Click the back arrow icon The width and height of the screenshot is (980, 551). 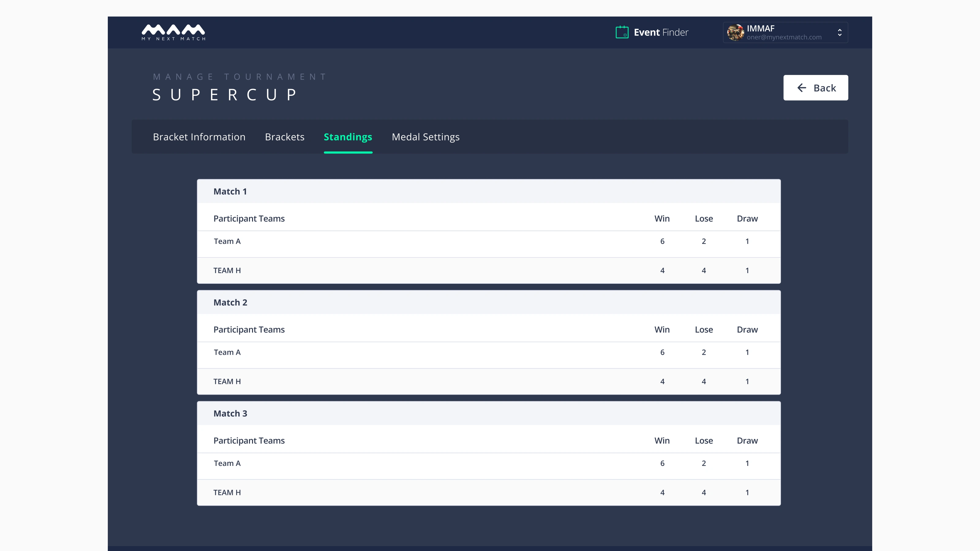(801, 88)
